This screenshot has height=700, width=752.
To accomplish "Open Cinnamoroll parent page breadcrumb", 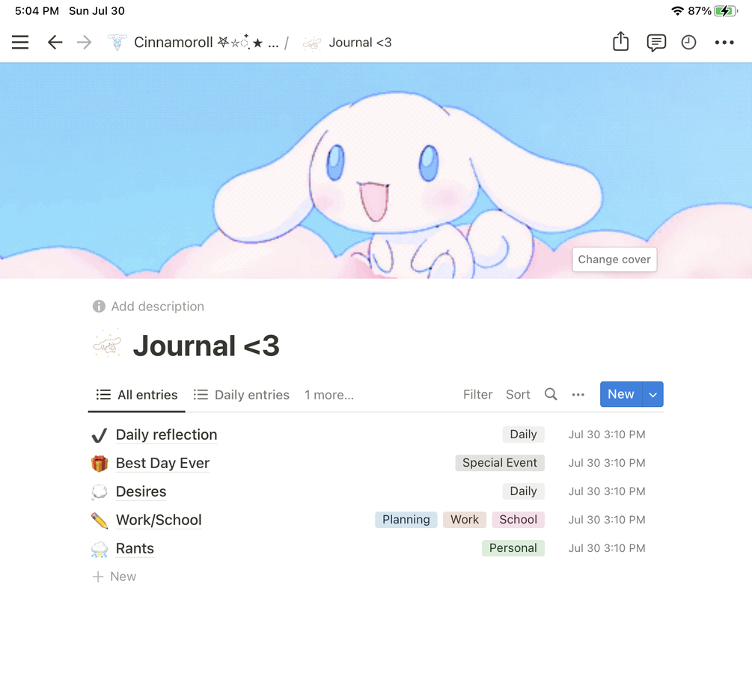I will [x=207, y=42].
